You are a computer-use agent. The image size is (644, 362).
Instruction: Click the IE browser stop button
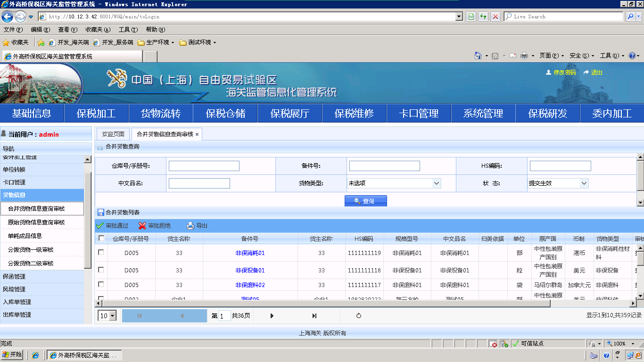coord(495,16)
